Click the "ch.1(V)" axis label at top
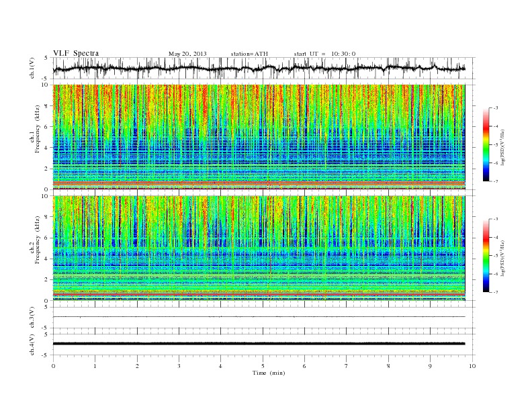Screen dimensions: 532x411 [32, 69]
